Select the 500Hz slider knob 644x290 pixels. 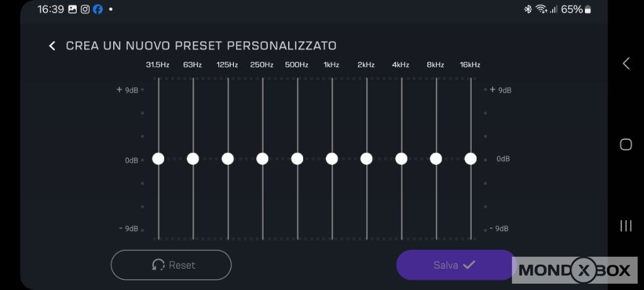tap(297, 159)
